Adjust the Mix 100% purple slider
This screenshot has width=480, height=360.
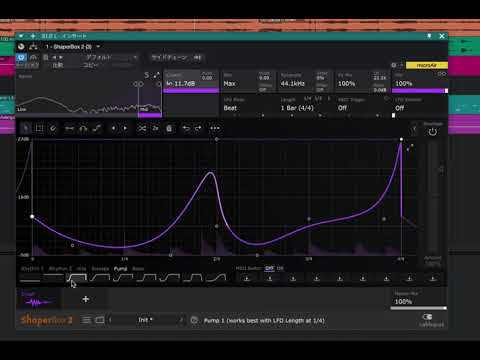(x=420, y=90)
